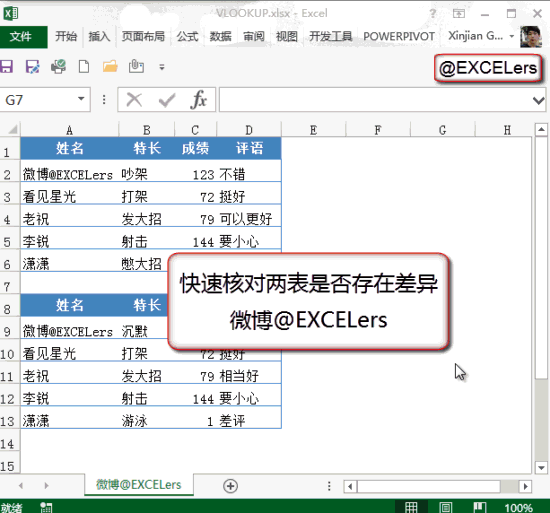Open the 文件 file menu tab
The image size is (550, 513).
pyautogui.click(x=23, y=36)
